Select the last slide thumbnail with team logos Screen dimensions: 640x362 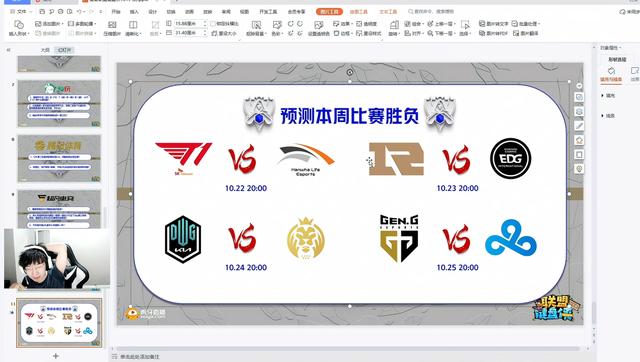click(x=59, y=323)
